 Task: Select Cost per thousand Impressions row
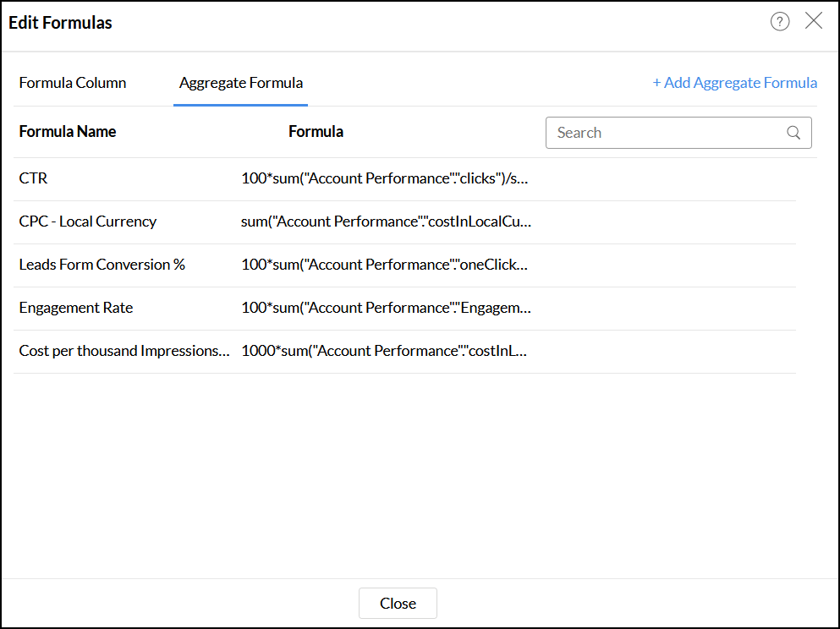tap(124, 351)
